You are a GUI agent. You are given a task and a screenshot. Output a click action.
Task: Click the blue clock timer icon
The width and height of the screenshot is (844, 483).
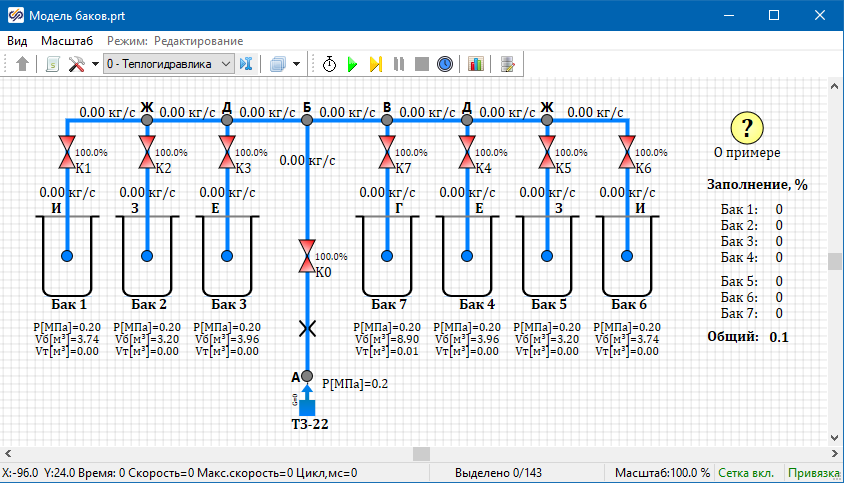point(445,64)
